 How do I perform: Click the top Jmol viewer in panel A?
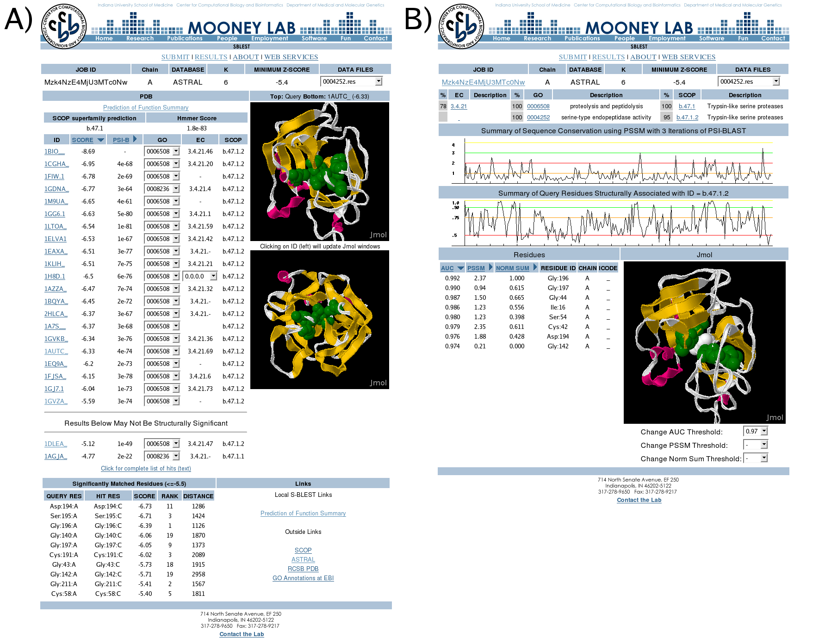(x=320, y=171)
